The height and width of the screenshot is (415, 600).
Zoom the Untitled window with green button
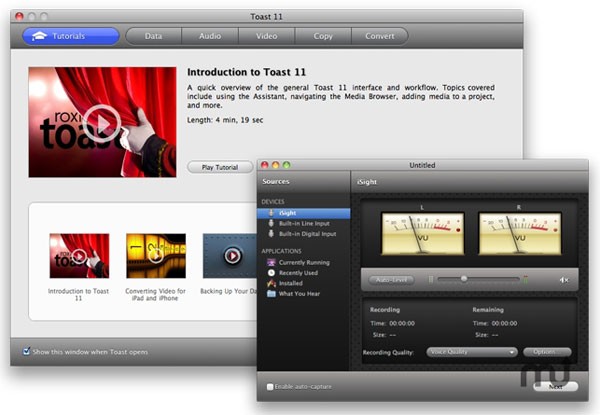coord(287,165)
